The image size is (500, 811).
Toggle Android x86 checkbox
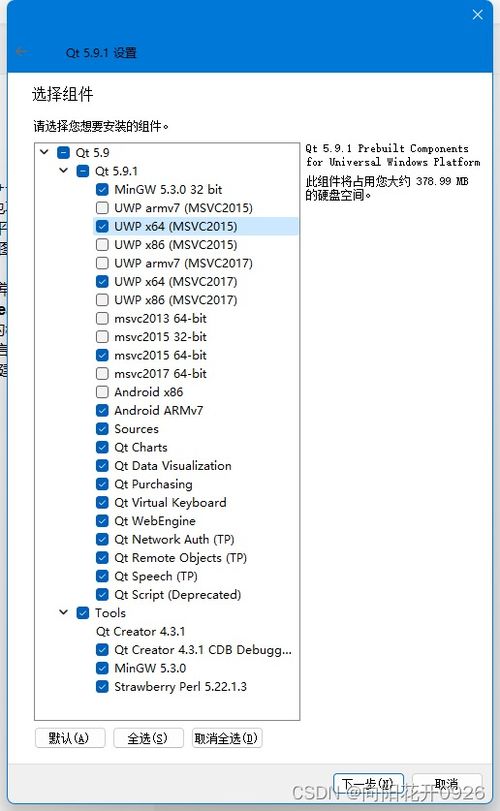(x=102, y=392)
